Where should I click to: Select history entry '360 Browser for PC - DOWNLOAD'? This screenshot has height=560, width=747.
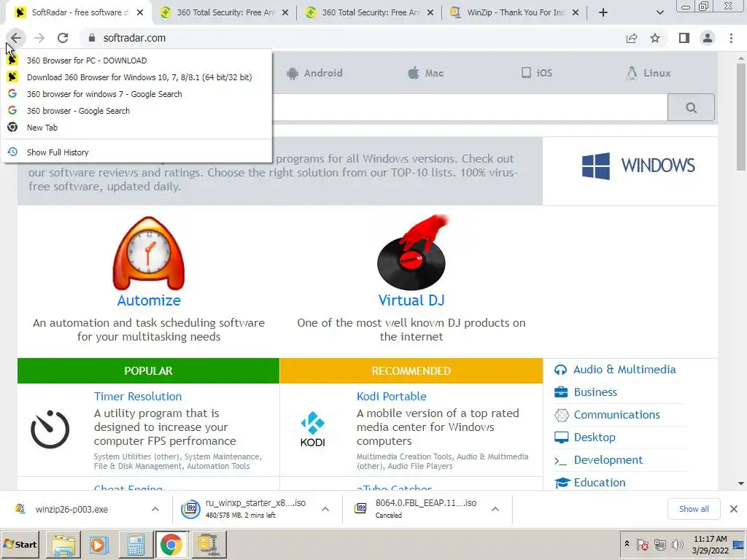(136, 61)
